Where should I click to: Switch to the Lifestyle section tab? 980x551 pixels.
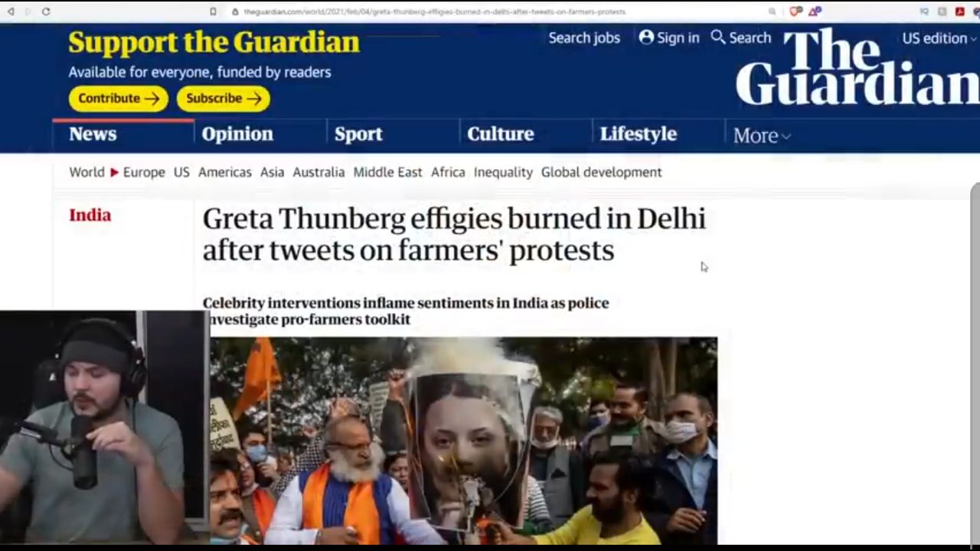pos(638,134)
